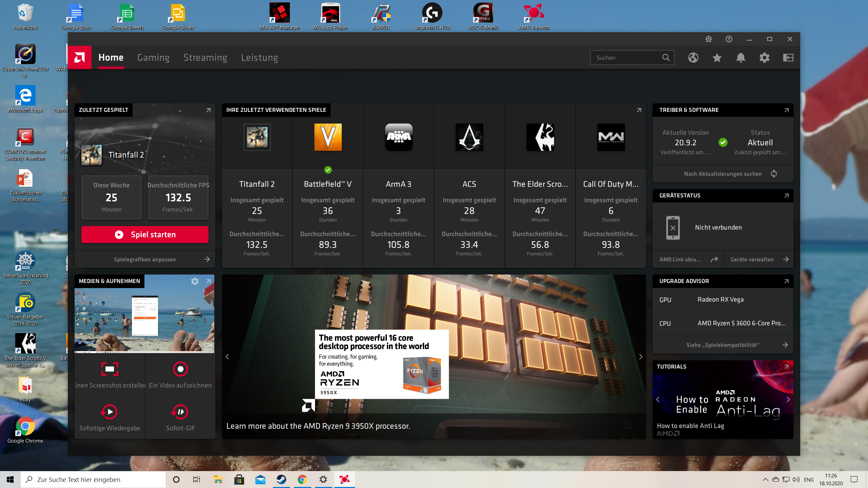
Task: Click the bug report icon
Action: [708, 39]
